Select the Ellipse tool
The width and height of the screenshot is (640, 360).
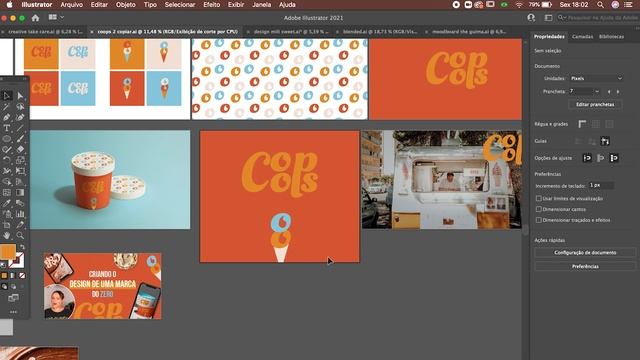(7, 139)
